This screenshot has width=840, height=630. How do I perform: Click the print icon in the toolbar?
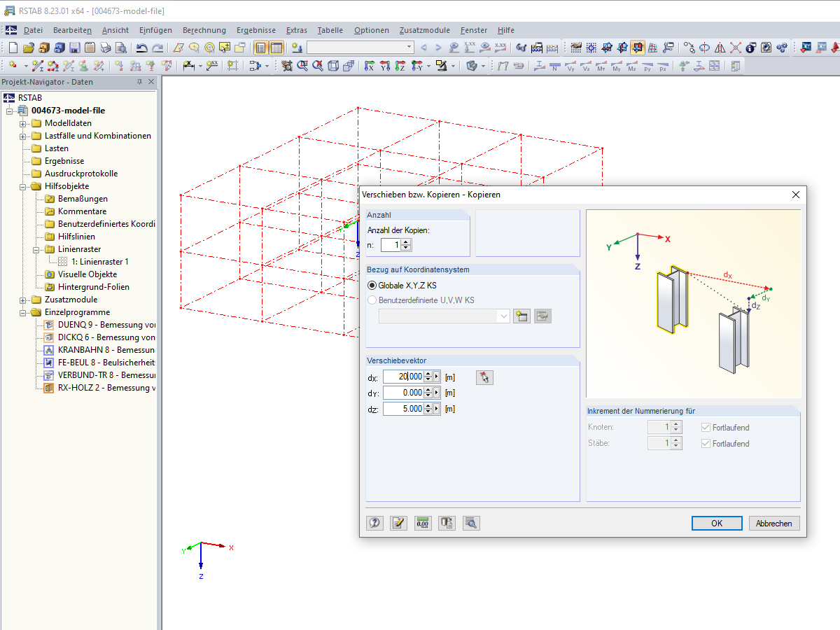click(x=105, y=48)
